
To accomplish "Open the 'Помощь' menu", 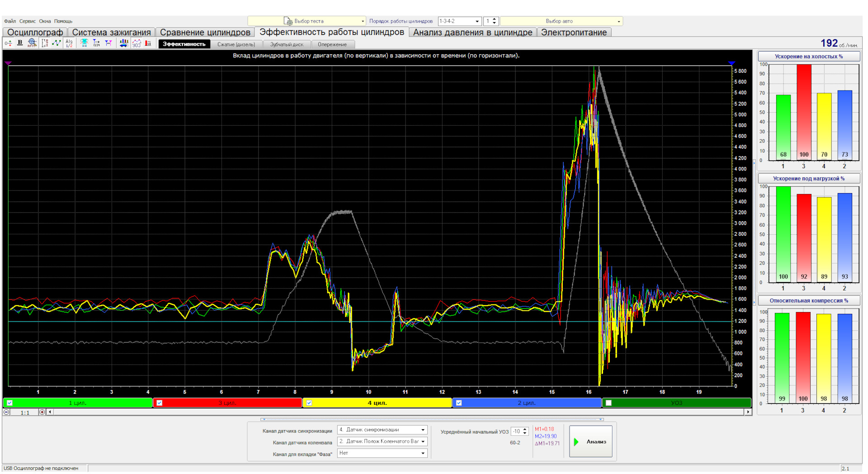I will [63, 21].
